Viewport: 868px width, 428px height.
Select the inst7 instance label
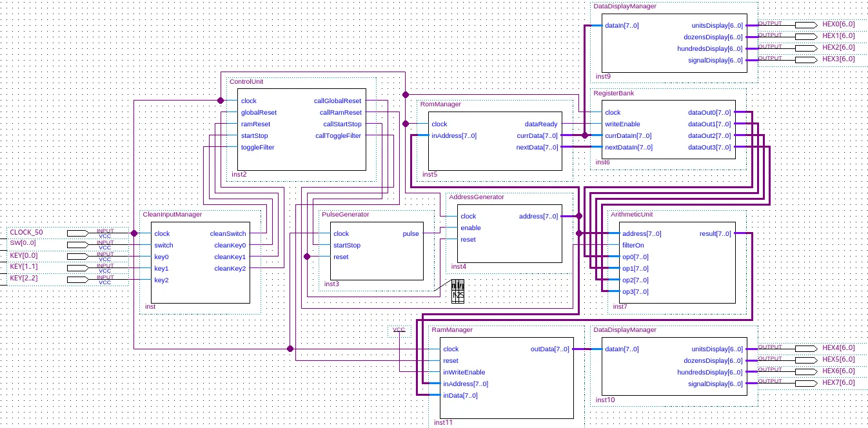pos(620,306)
